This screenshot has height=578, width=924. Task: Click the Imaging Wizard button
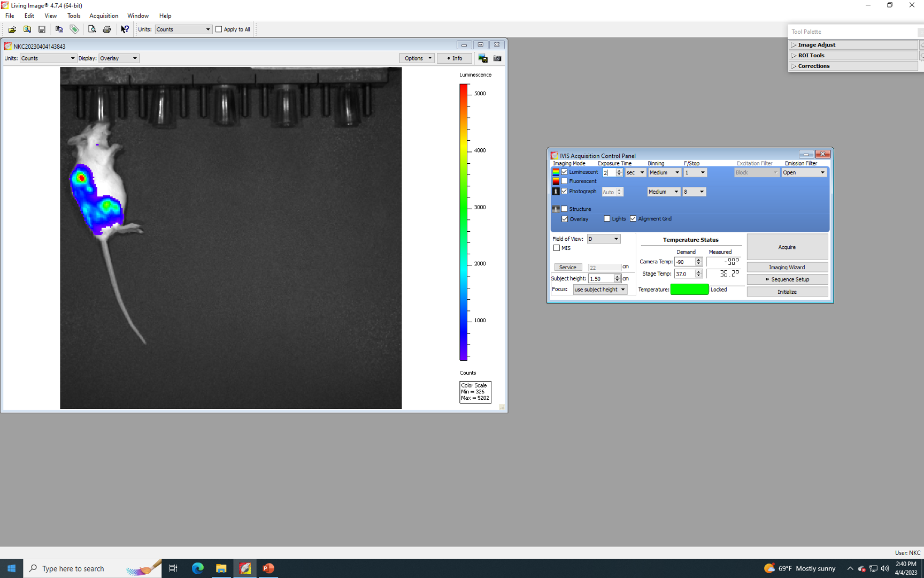coord(787,268)
